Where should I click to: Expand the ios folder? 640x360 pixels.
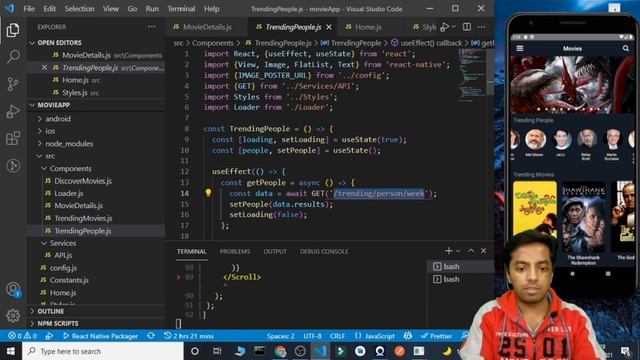pos(50,131)
